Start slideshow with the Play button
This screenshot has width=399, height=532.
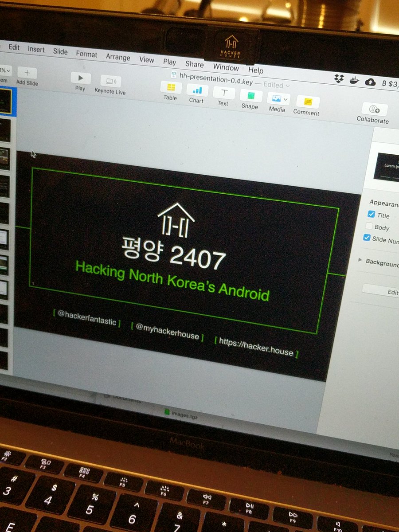80,78
